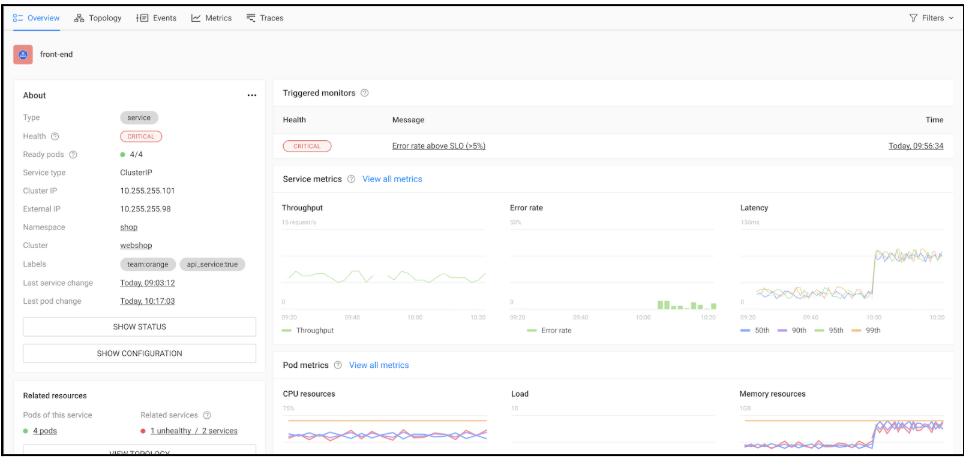The width and height of the screenshot is (964, 458).
Task: Toggle the 50th percentile latency legend
Action: point(758,329)
